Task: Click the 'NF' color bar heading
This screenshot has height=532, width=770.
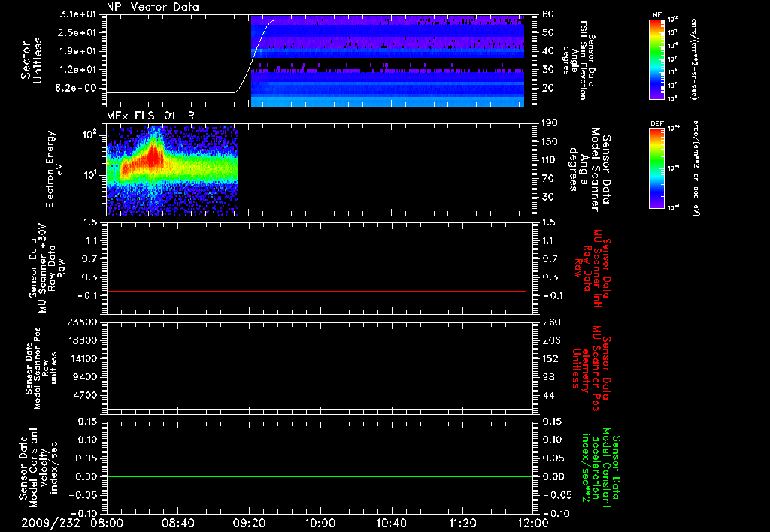Action: pyautogui.click(x=656, y=15)
